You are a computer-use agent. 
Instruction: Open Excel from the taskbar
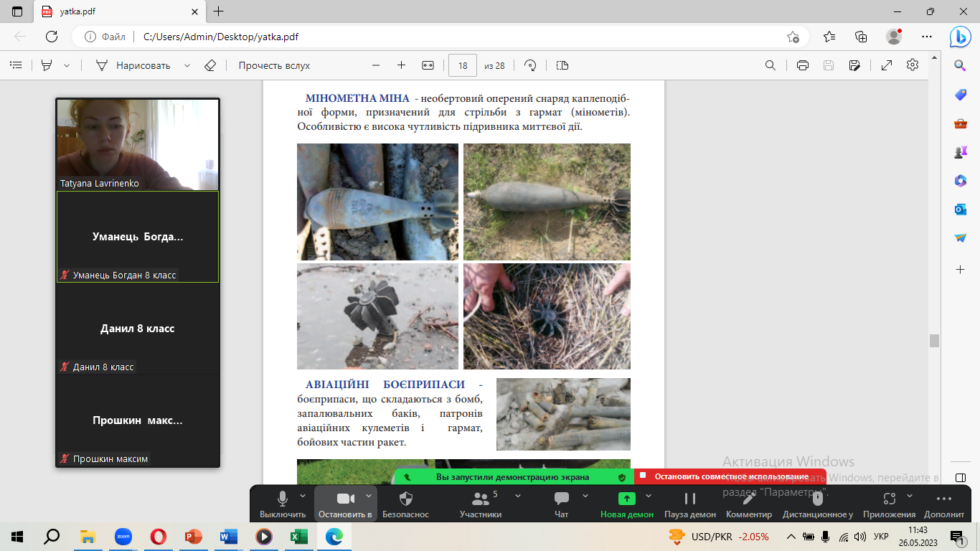click(x=299, y=536)
